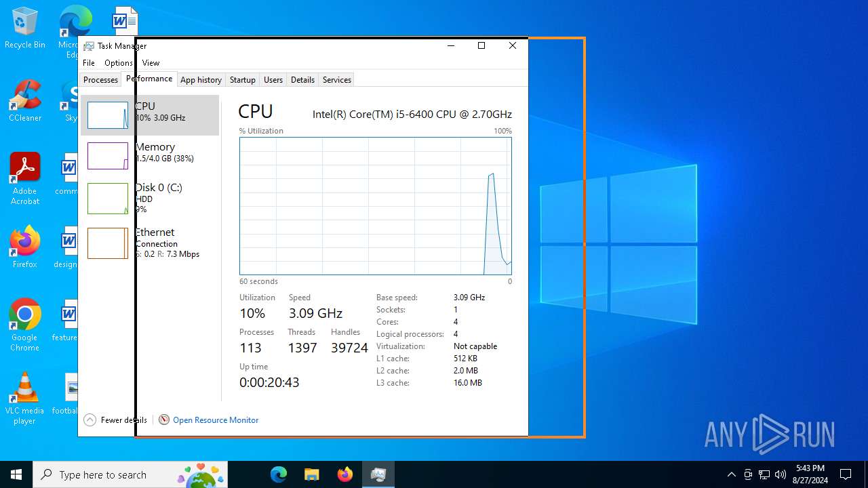
Task: Click the Utilization value 10%
Action: (x=252, y=313)
